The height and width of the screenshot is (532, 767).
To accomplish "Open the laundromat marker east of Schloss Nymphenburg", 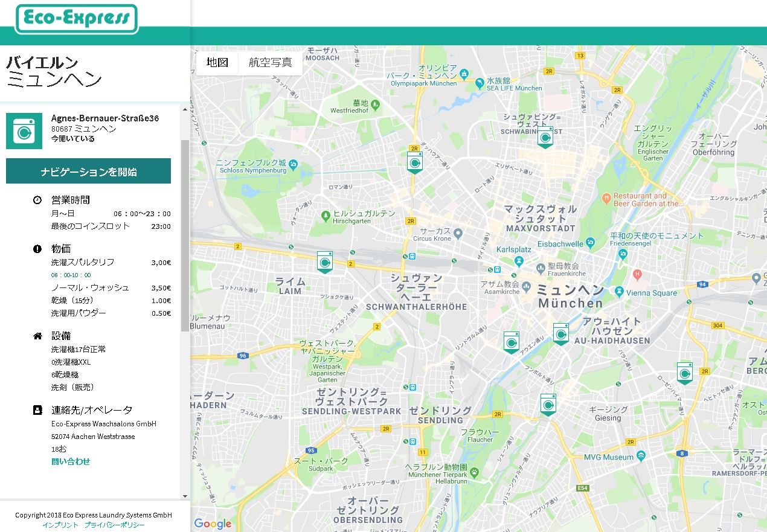I will [414, 162].
